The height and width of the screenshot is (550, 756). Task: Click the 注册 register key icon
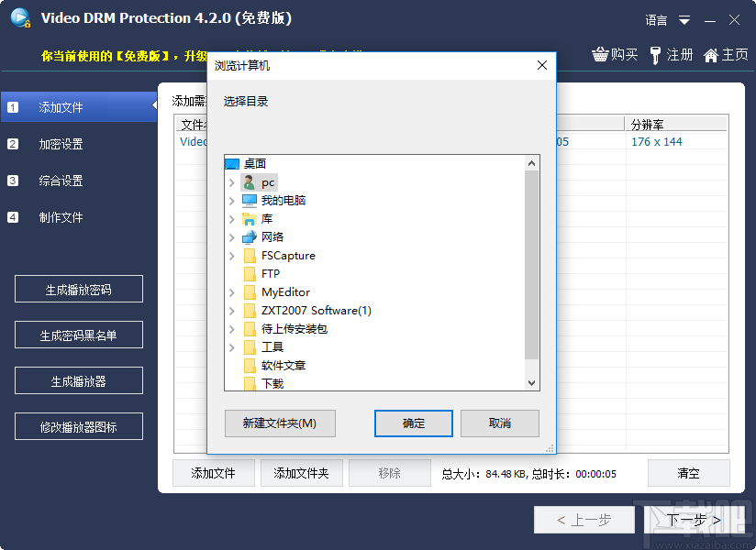pos(657,54)
